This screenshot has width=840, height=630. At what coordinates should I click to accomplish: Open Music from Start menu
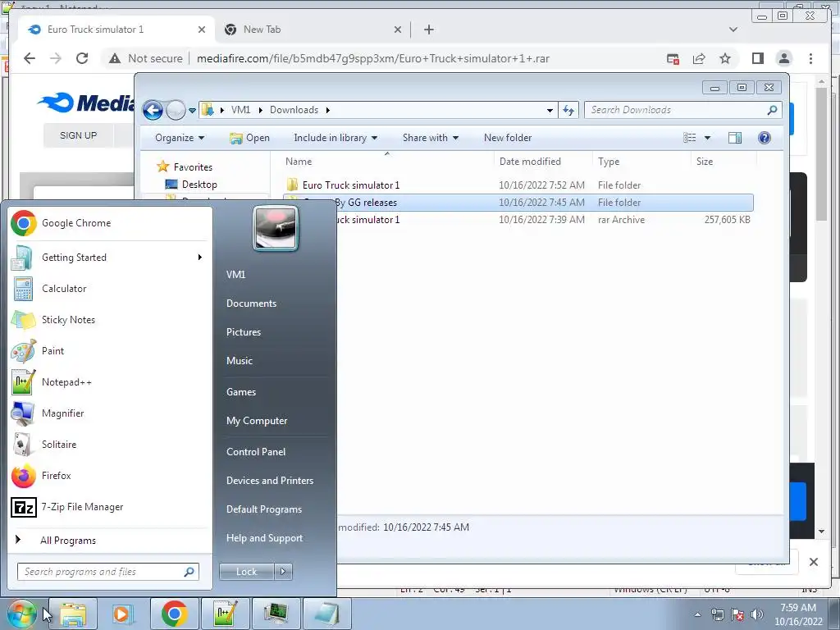tap(239, 361)
